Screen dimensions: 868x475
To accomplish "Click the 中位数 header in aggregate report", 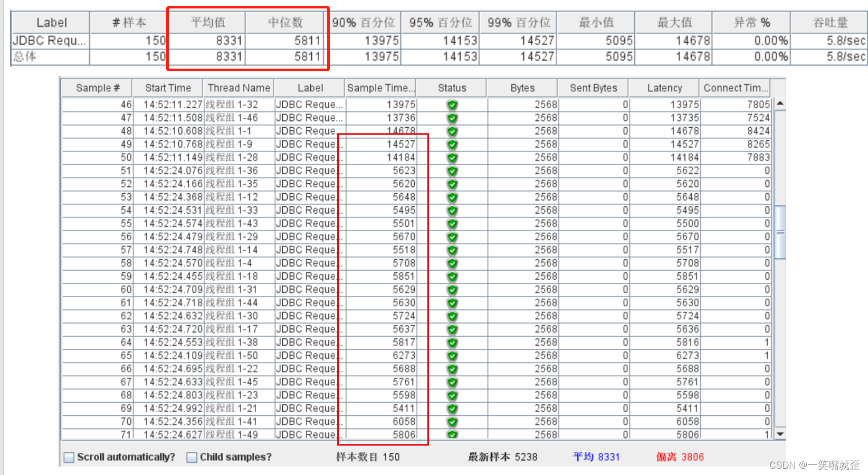I will click(x=285, y=23).
